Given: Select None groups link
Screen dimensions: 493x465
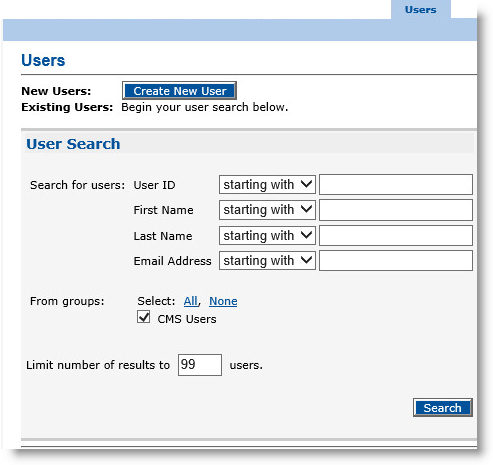Looking at the screenshot, I should click(x=223, y=301).
